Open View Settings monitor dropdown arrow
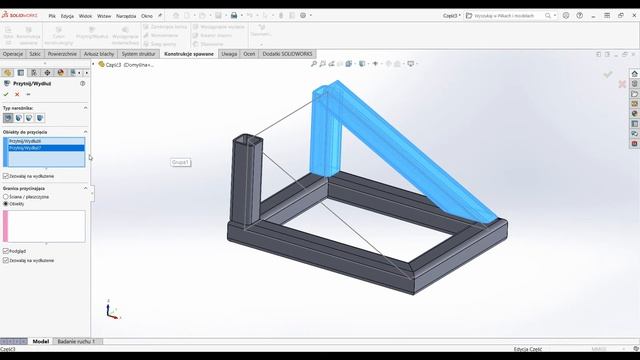Screen dimensions: 640x360 click(417, 64)
